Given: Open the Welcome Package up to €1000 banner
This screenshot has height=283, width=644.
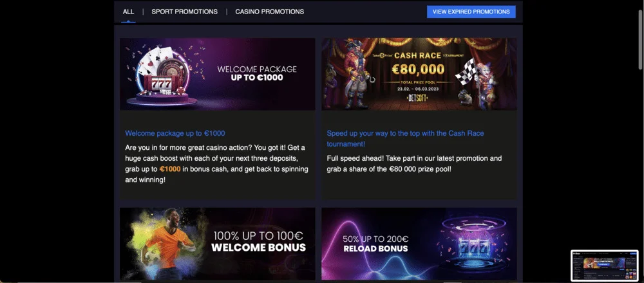Looking at the screenshot, I should (217, 74).
